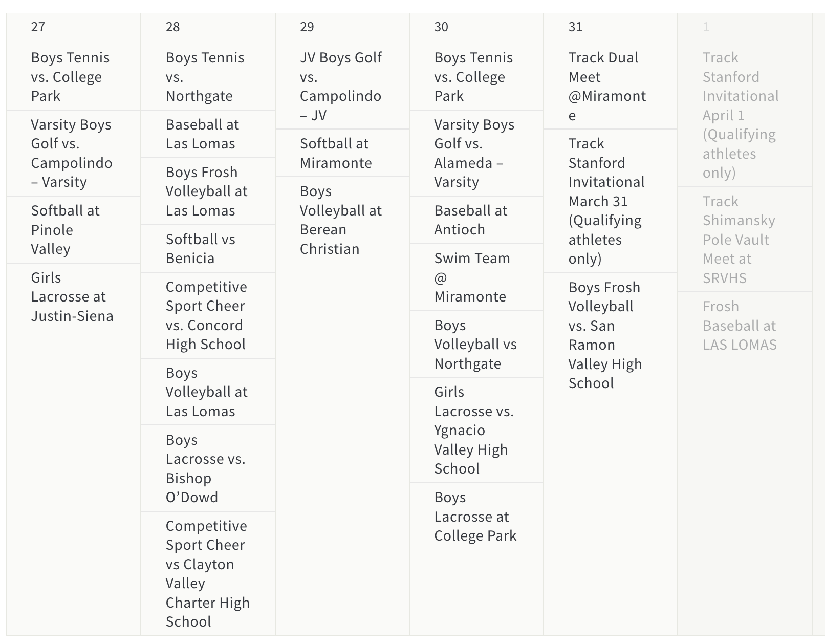Open Boys Tennis vs. Northgate event
The image size is (825, 644).
pos(205,77)
